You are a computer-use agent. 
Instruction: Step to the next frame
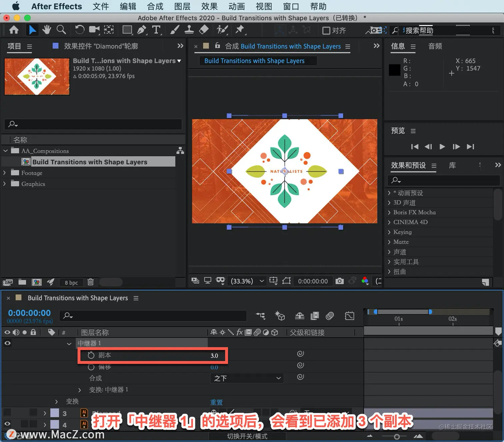(456, 147)
